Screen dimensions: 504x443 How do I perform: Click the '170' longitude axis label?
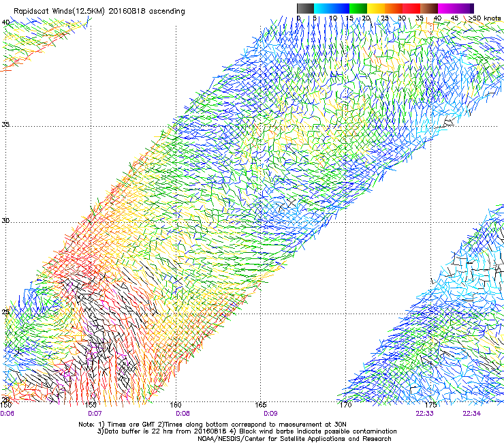point(346,405)
